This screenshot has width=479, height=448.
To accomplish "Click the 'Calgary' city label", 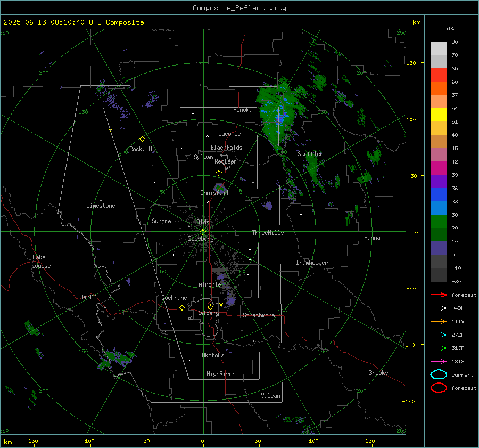I will (x=208, y=313).
